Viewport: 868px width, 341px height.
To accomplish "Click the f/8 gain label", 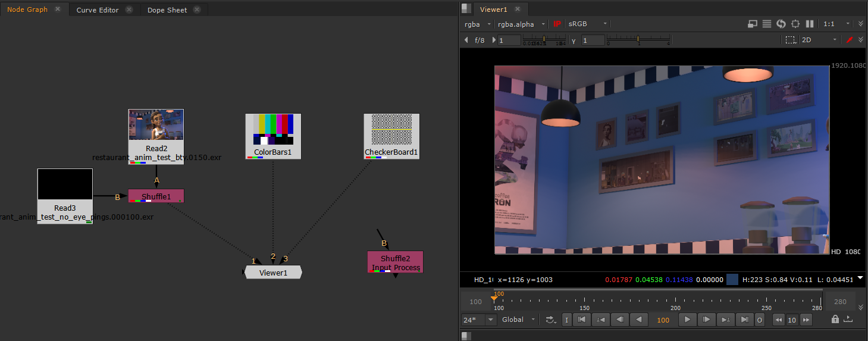I will click(480, 40).
